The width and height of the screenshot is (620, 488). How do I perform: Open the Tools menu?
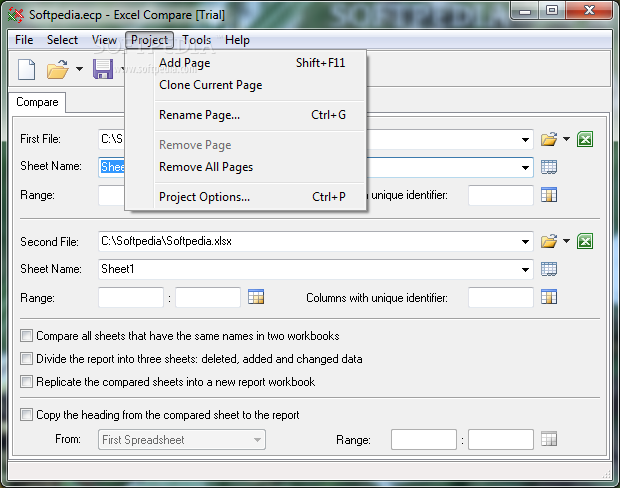click(197, 40)
